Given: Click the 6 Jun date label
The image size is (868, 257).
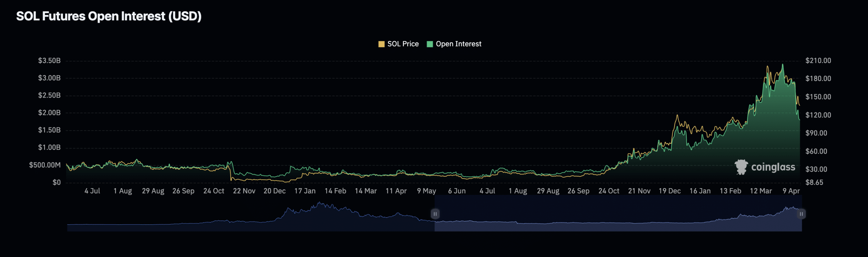Looking at the screenshot, I should (x=457, y=191).
